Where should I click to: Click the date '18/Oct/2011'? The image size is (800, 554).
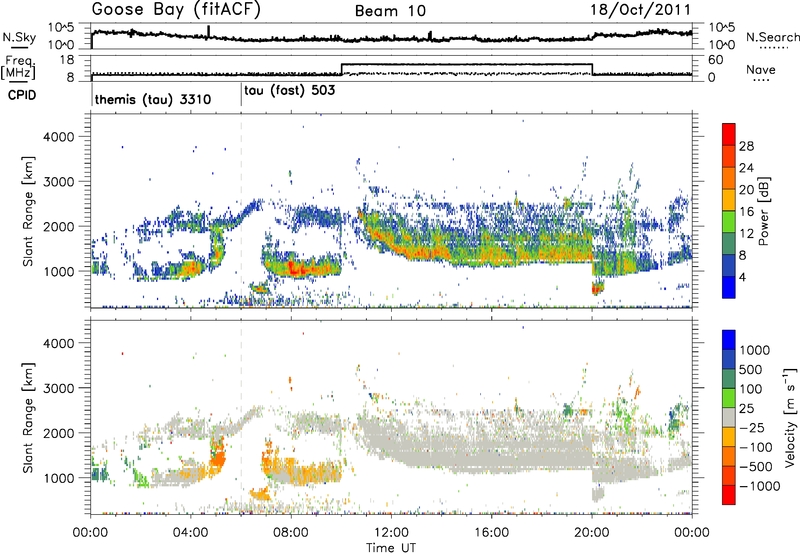(x=641, y=10)
